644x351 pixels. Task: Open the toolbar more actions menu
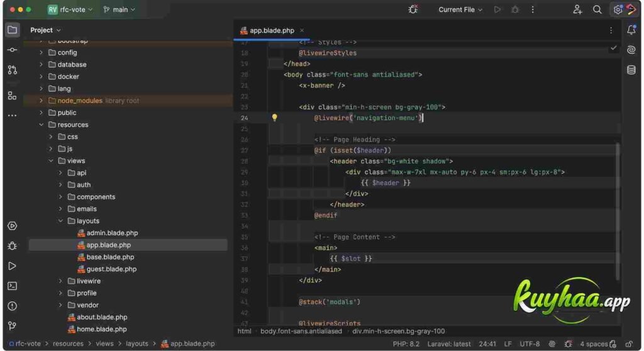point(533,9)
